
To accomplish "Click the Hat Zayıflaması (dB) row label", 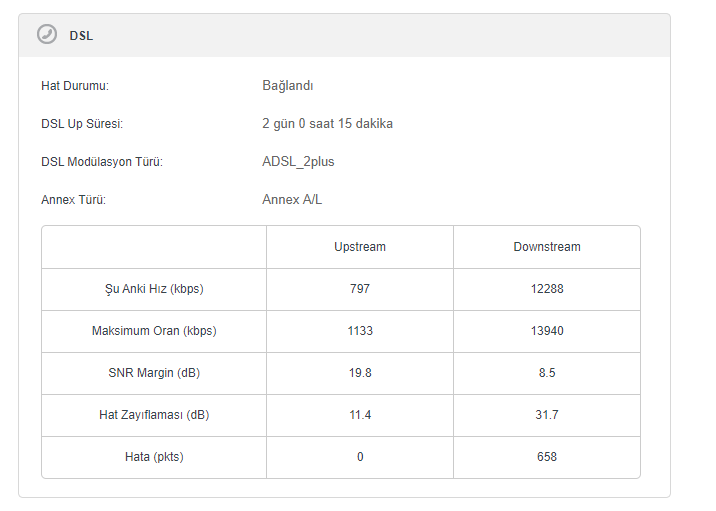I will tap(154, 415).
